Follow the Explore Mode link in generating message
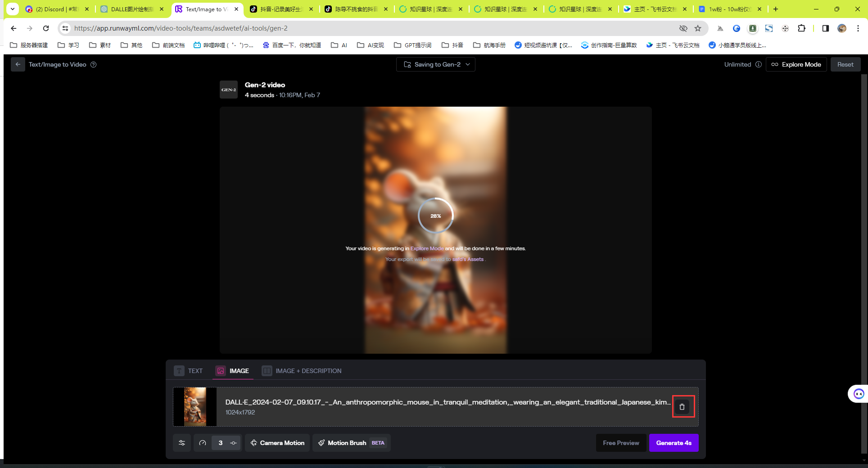Image resolution: width=868 pixels, height=468 pixels. point(427,248)
